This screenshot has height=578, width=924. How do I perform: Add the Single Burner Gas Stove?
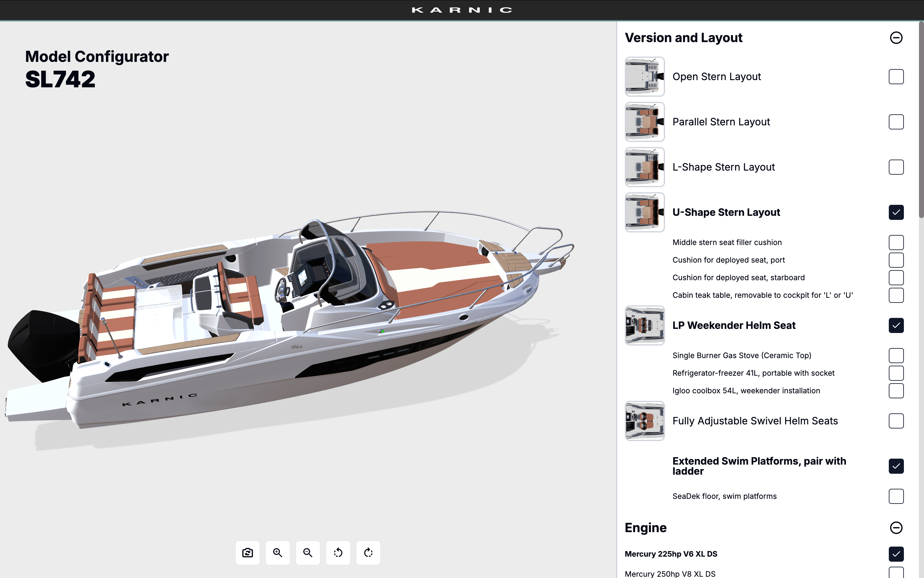pyautogui.click(x=896, y=356)
